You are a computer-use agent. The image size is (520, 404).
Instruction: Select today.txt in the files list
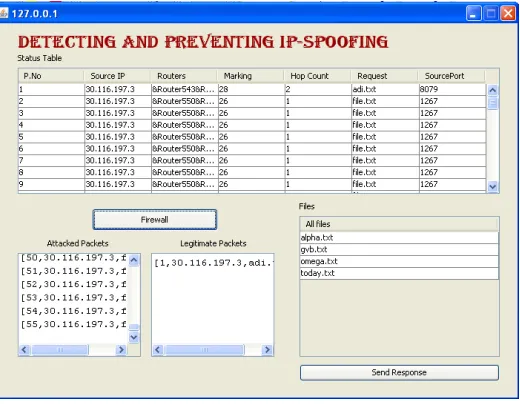click(x=399, y=273)
